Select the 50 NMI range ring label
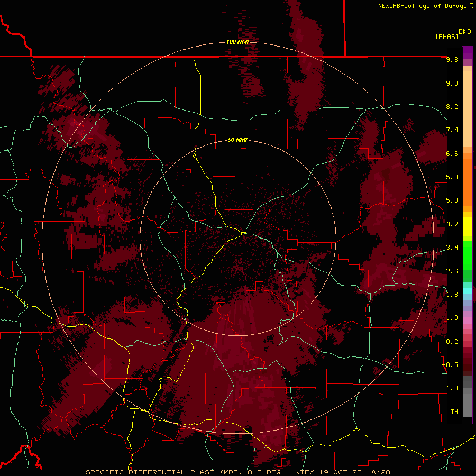Image resolution: width=476 pixels, height=476 pixels. [237, 140]
